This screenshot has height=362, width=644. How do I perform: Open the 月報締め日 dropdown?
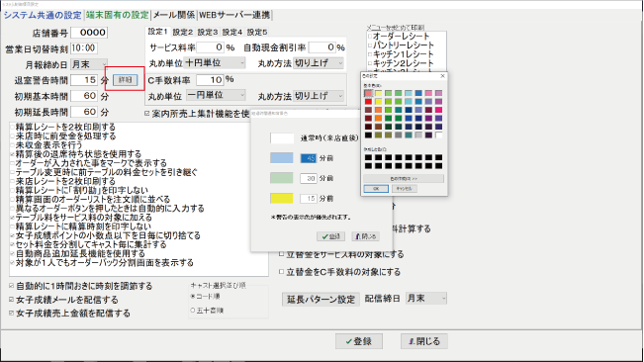pyautogui.click(x=89, y=64)
